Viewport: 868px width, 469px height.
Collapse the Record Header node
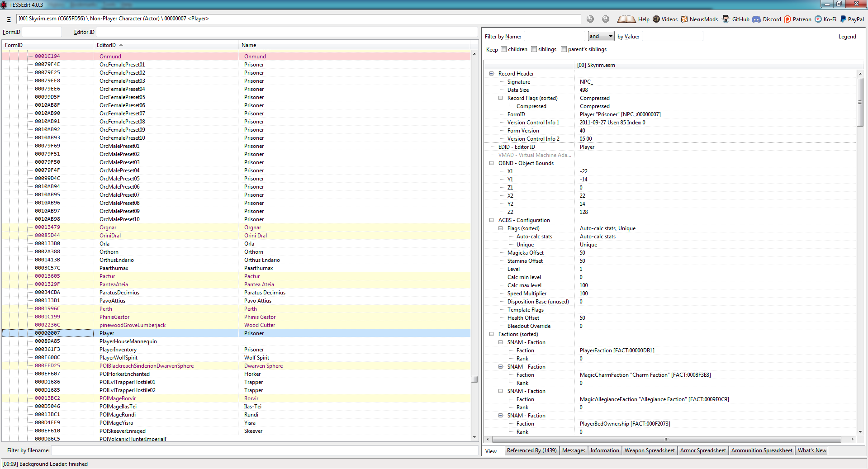[492, 74]
